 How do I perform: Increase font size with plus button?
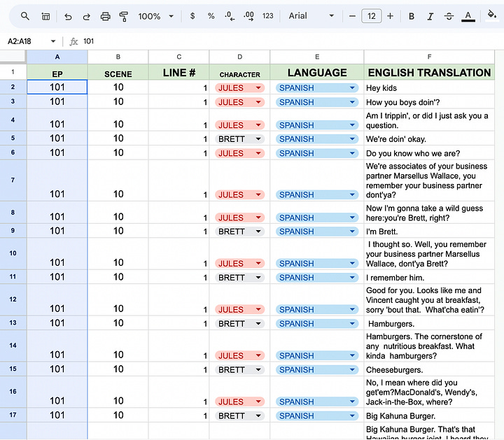[390, 15]
